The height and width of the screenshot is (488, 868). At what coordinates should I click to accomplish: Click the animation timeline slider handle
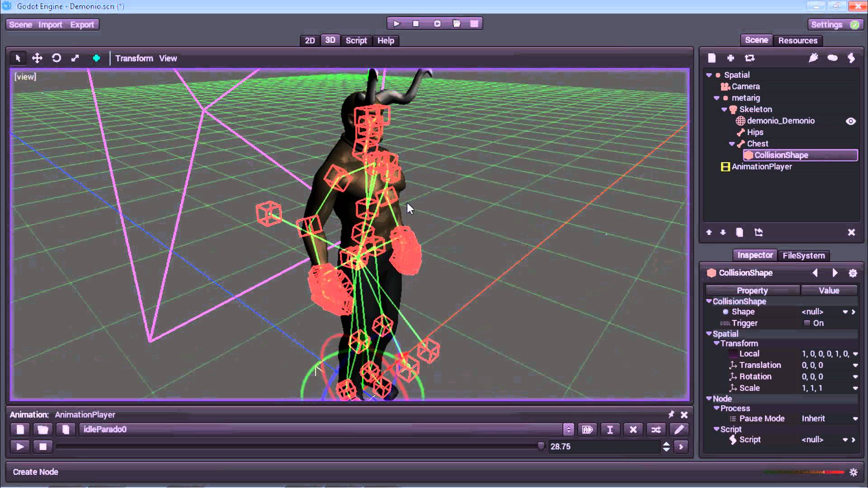[x=541, y=446]
